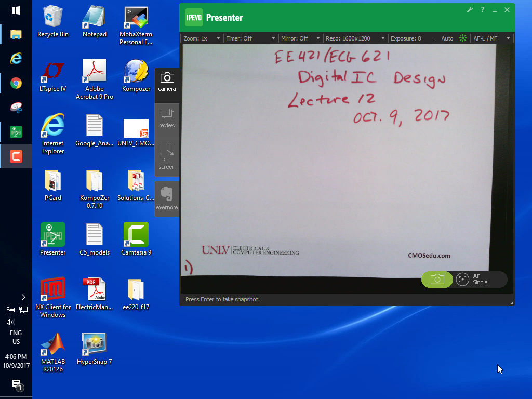
Task: Select the C5_models file icon
Action: click(x=95, y=240)
